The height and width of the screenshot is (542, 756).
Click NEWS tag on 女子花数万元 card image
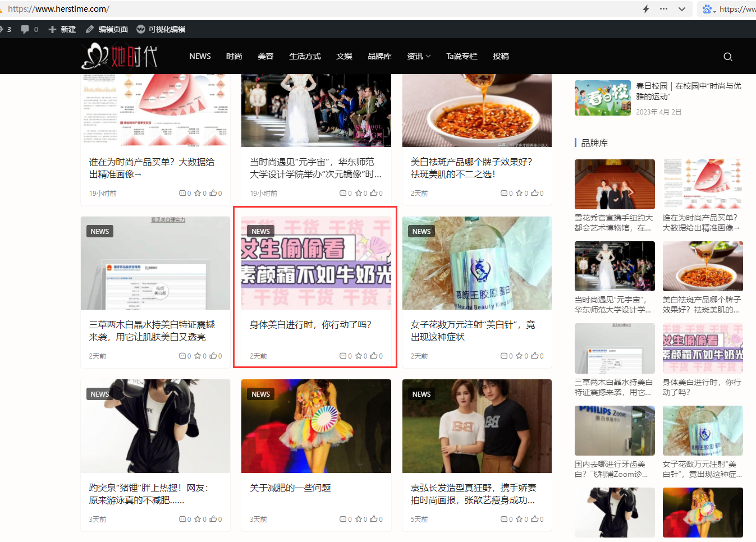421,231
